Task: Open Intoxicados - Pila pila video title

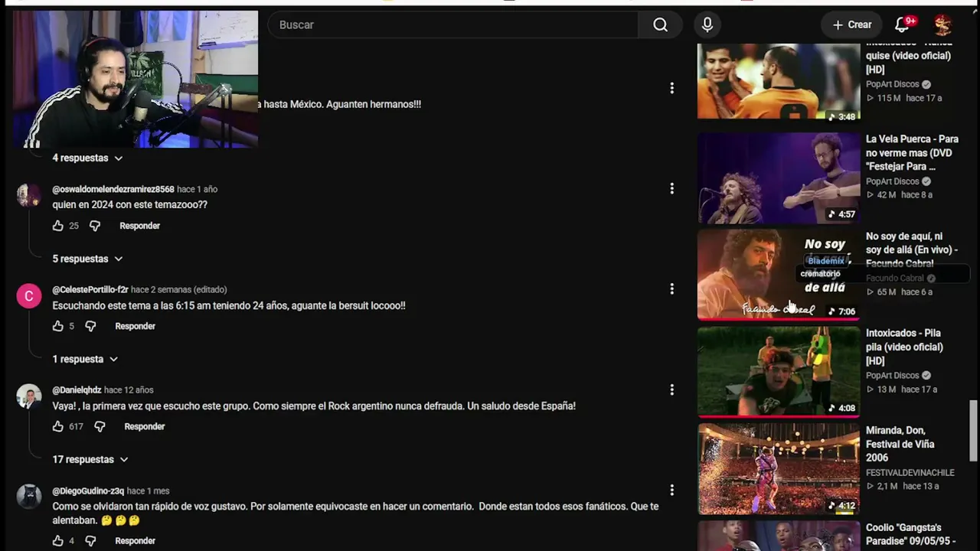Action: pos(904,347)
